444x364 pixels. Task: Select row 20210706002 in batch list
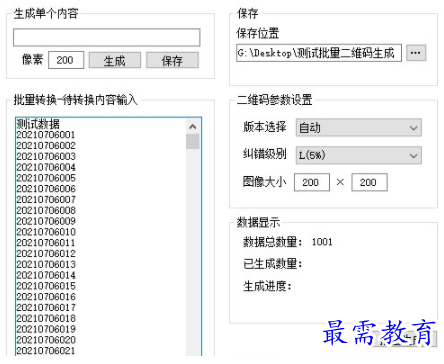pyautogui.click(x=46, y=146)
